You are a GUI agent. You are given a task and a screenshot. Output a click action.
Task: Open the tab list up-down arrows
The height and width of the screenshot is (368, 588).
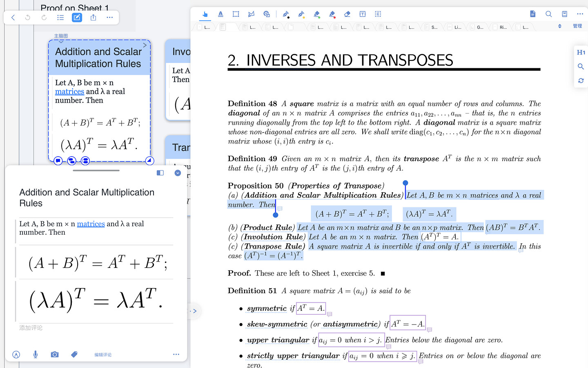tap(560, 26)
